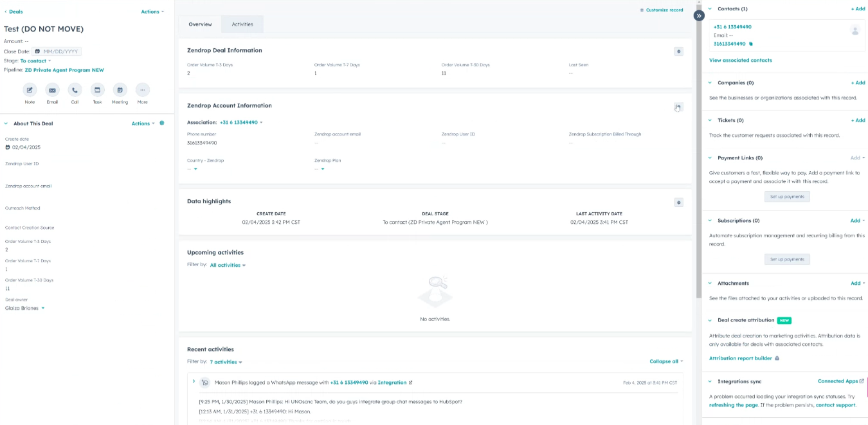The height and width of the screenshot is (425, 868).
Task: Click the WhatsApp logged message activity icon
Action: pos(205,383)
